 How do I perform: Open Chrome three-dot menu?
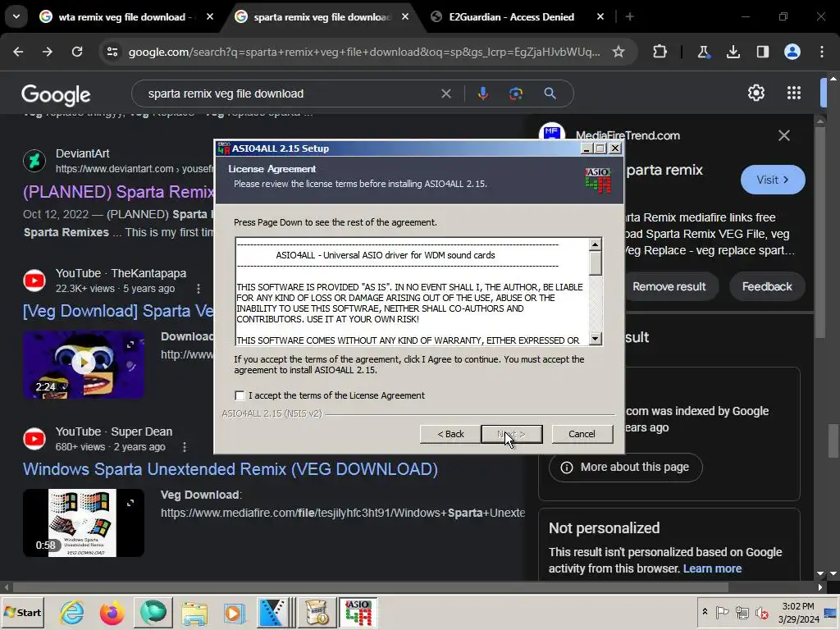tap(822, 52)
